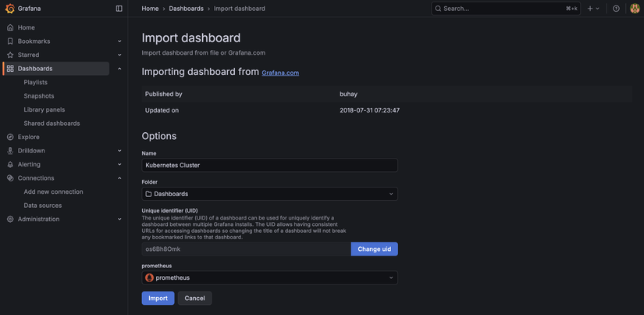Collapse the Connections section chevron
The height and width of the screenshot is (315, 644).
119,178
